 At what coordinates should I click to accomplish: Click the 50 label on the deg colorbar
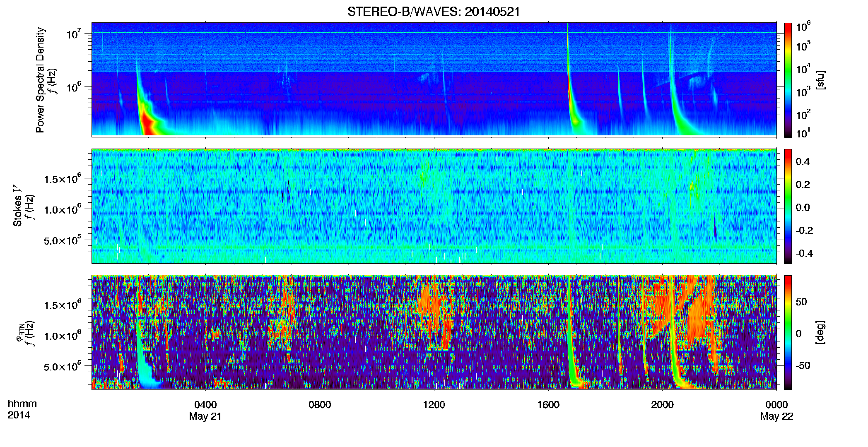pos(801,302)
